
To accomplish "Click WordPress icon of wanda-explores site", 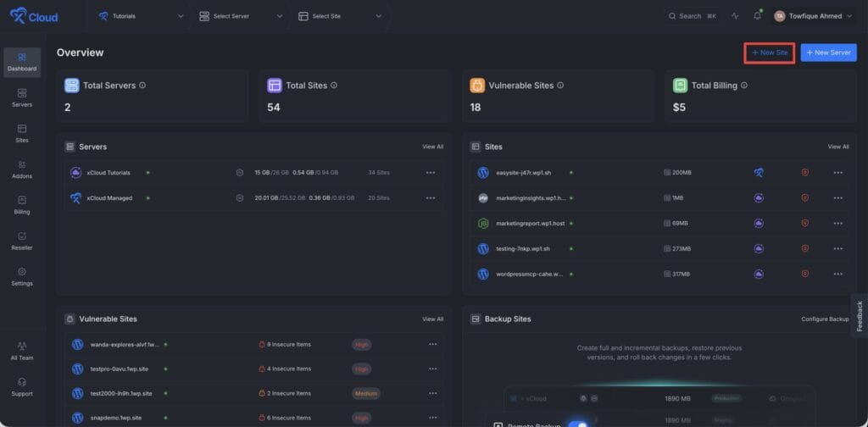I will point(77,345).
